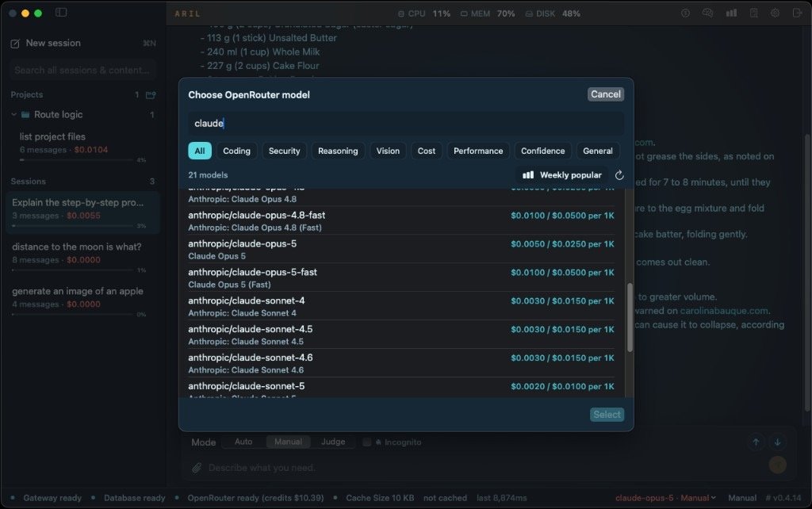Click the logout exit icon
Image resolution: width=812 pixels, height=509 pixels.
pyautogui.click(x=797, y=13)
